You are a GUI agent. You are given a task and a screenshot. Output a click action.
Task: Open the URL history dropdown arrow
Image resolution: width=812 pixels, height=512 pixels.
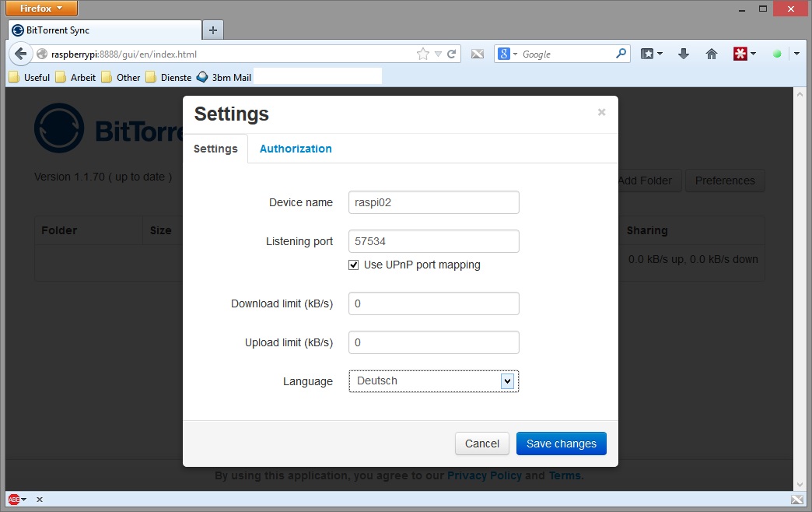438,54
